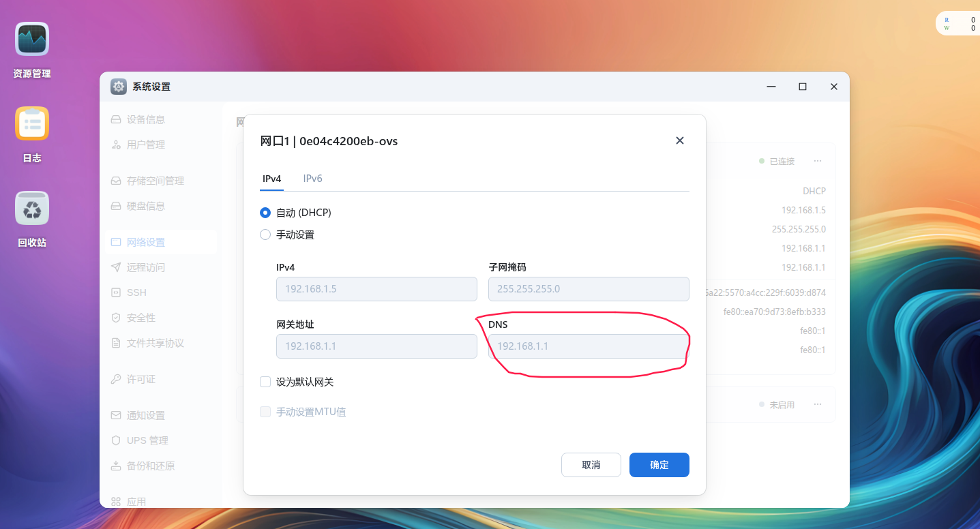Image resolution: width=980 pixels, height=529 pixels.
Task: Click the 已连接 status label
Action: pyautogui.click(x=782, y=162)
